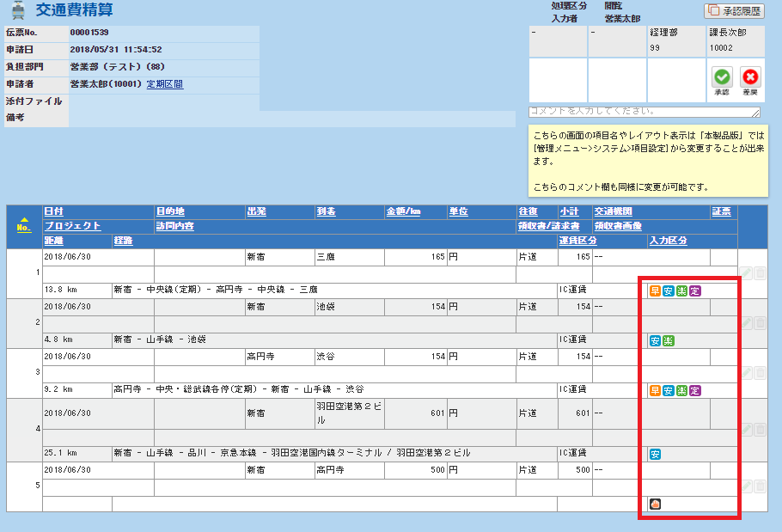Screen dimensions: 782x532
Task: Click the green 楽 icon in row 1 (新宿–三鷹)
Action: pyautogui.click(x=681, y=290)
